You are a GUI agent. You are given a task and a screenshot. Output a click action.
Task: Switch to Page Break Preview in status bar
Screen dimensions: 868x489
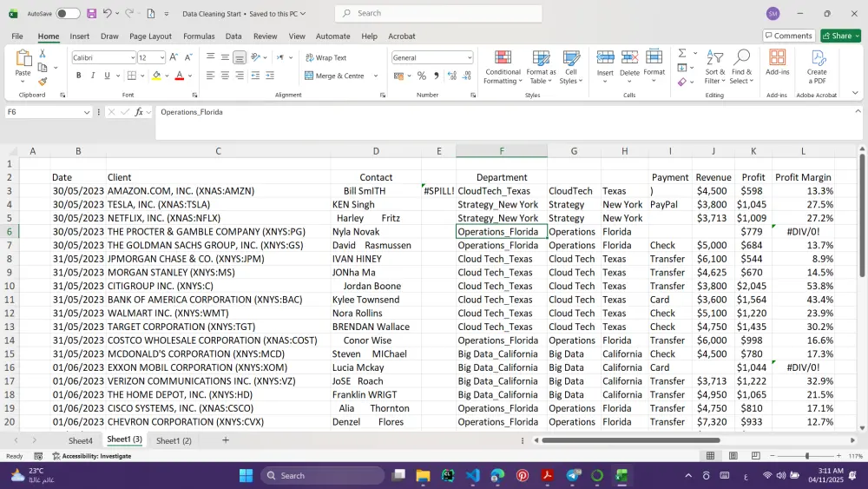[756, 456]
